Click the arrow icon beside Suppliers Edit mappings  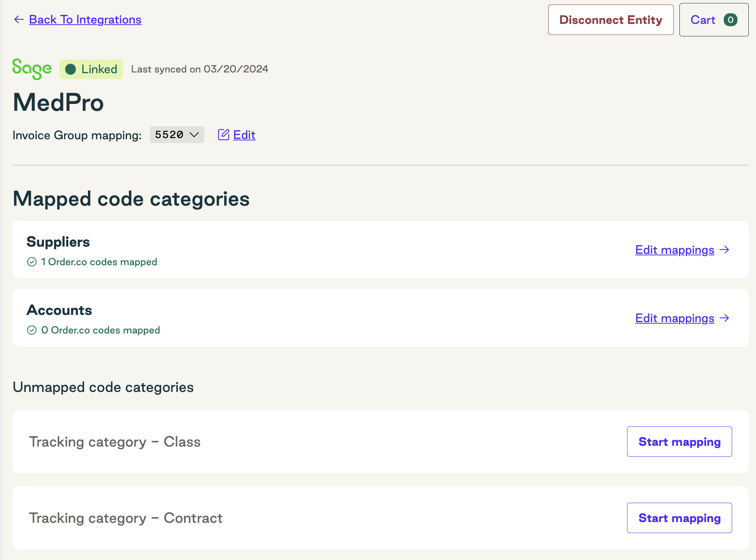point(725,250)
